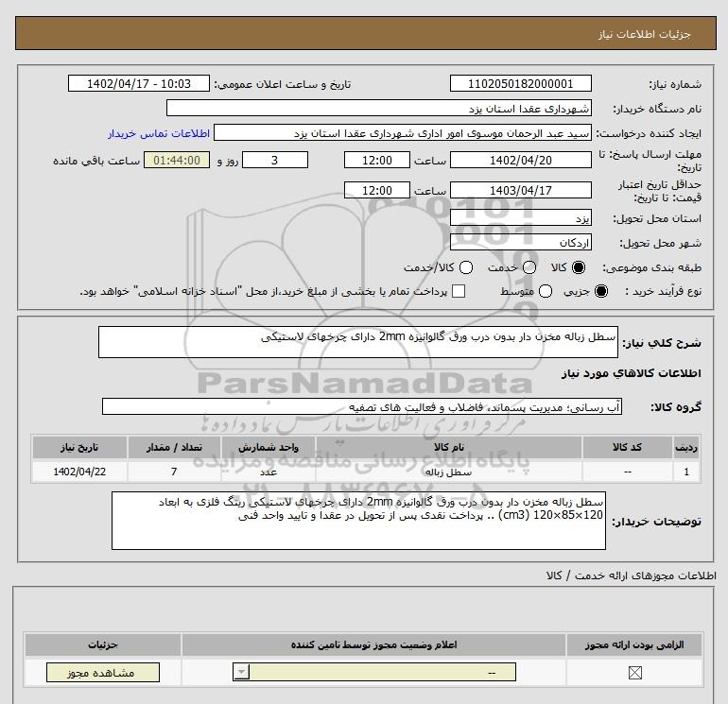728x704 pixels.
Task: Click the days remaining field showing 3
Action: coord(275,160)
